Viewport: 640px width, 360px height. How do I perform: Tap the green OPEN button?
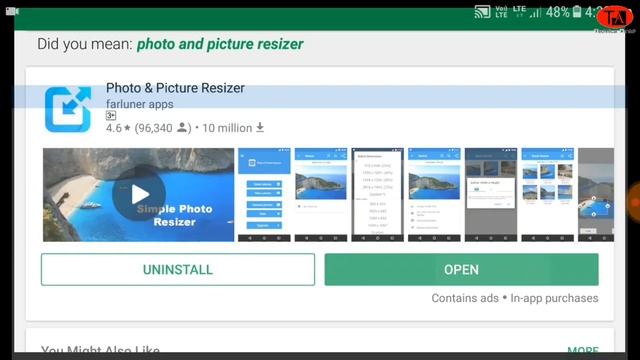click(x=462, y=269)
